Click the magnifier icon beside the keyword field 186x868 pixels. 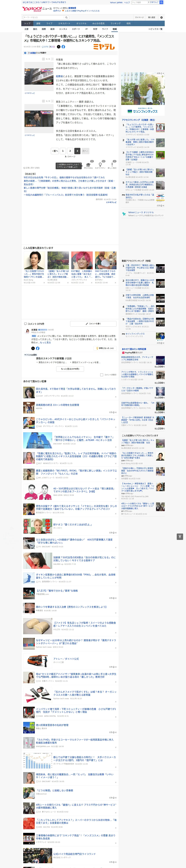point(66,18)
